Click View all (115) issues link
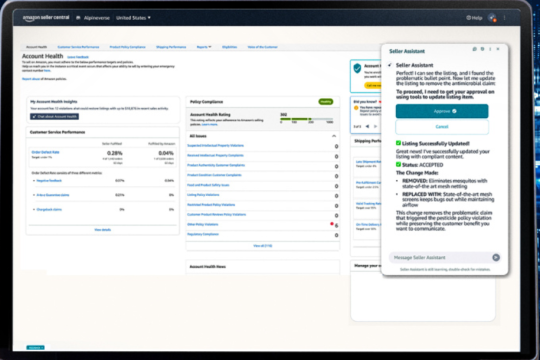540x360 pixels. coord(262,246)
